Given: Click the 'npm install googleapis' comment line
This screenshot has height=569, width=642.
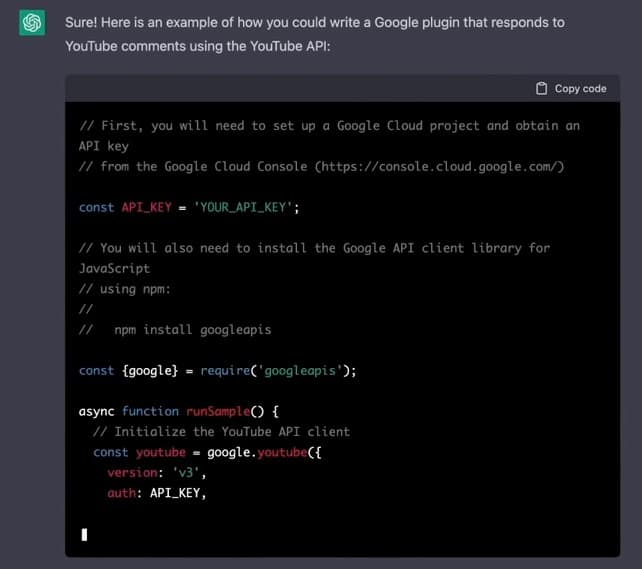Looking at the screenshot, I should [x=175, y=330].
